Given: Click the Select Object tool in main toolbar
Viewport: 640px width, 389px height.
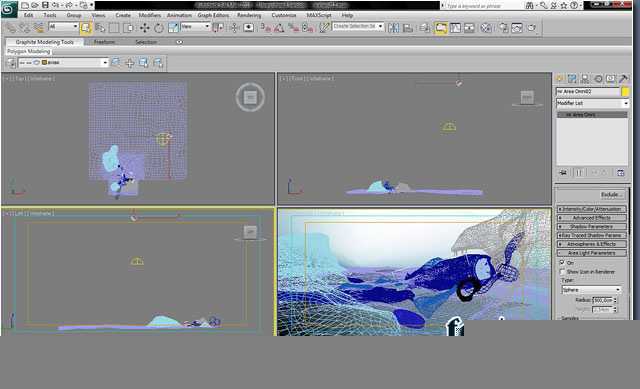Looking at the screenshot, I should coord(86,28).
